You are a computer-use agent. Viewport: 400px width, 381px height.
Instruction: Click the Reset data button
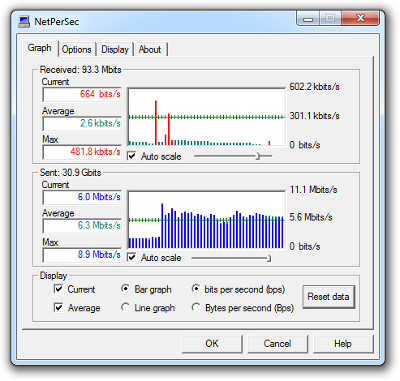point(328,297)
